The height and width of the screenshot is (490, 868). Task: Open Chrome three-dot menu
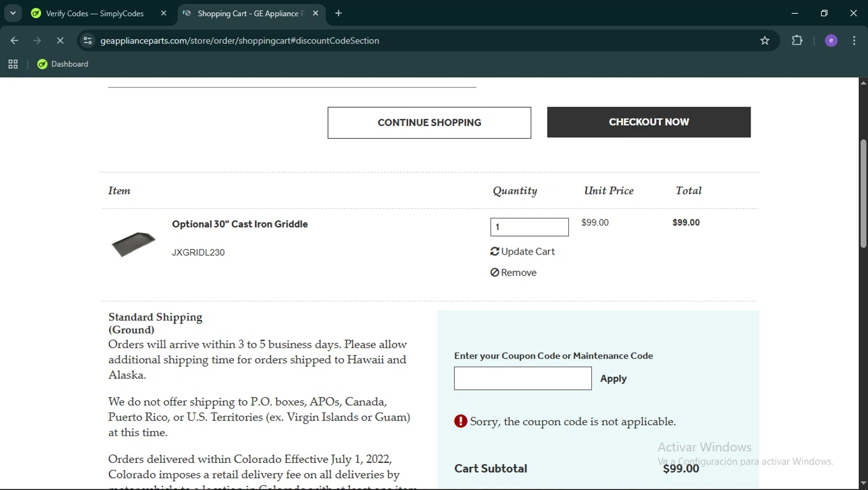tap(854, 40)
